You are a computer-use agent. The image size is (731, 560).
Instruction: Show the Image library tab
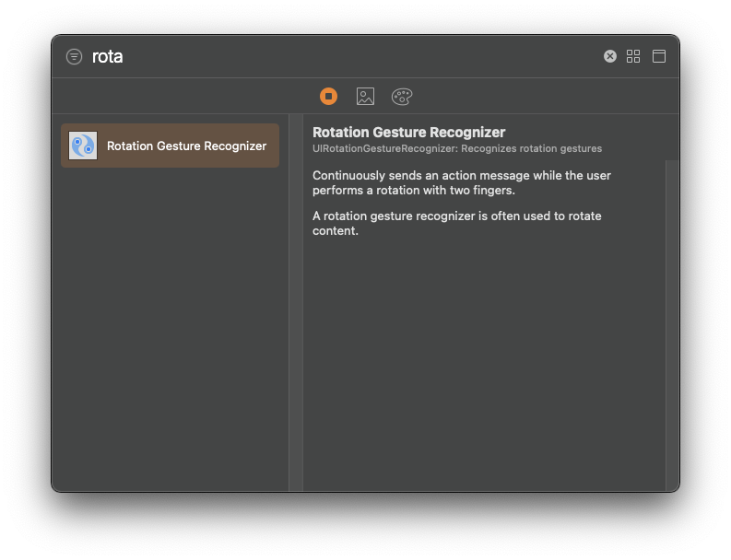[365, 97]
